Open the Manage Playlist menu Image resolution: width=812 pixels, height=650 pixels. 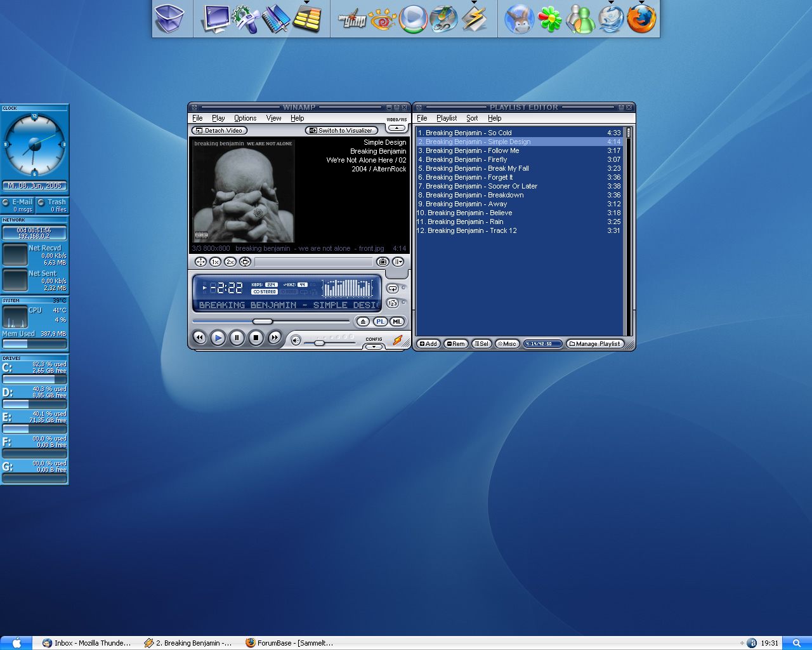tap(594, 343)
